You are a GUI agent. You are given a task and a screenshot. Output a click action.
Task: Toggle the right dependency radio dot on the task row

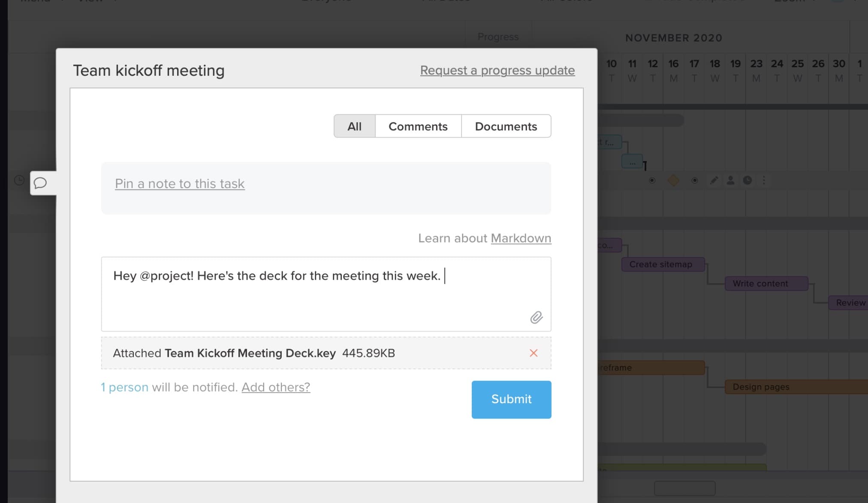pos(695,180)
